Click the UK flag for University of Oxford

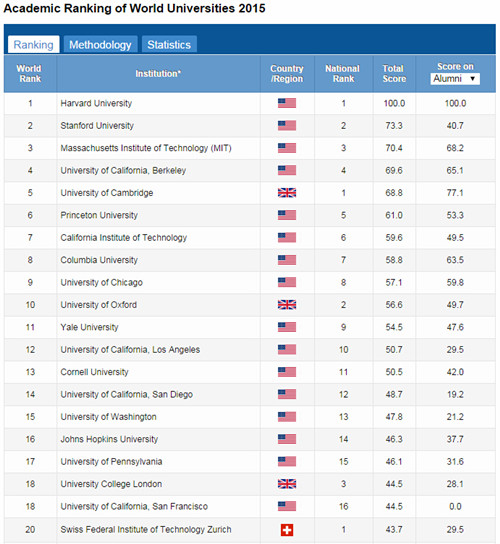[x=287, y=305]
